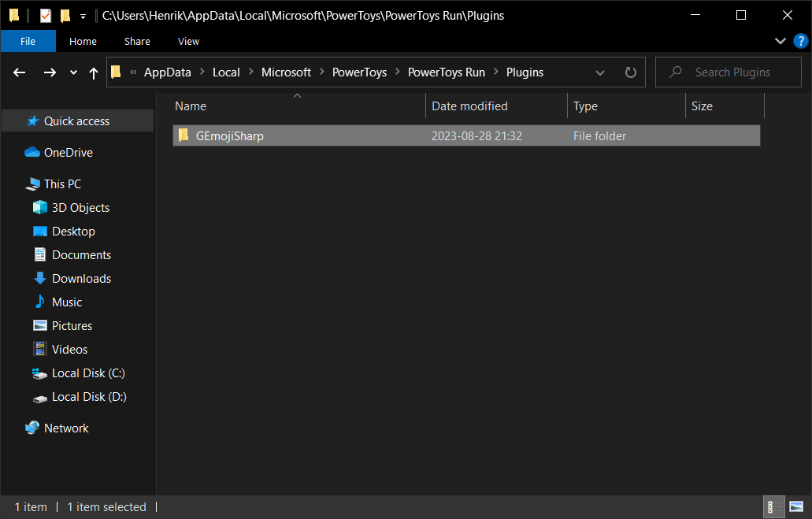Open Quick access in the sidebar
Screen dimensions: 812x519
tap(76, 121)
